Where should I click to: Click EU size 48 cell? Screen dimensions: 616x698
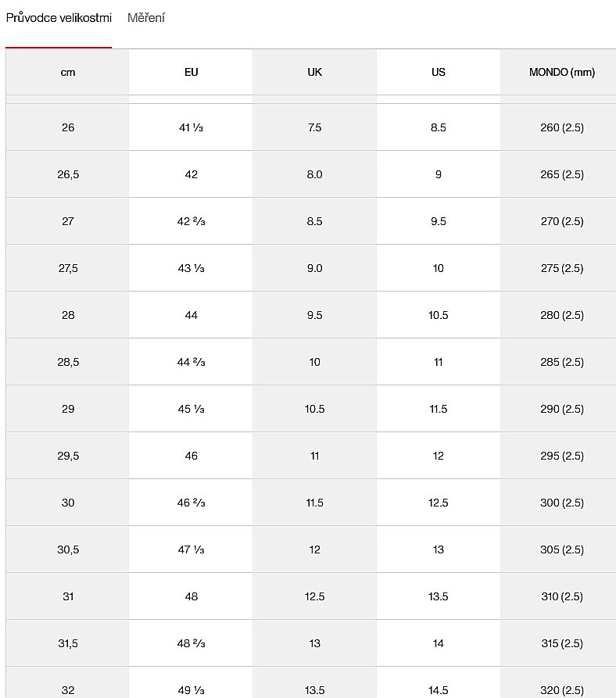(x=192, y=596)
